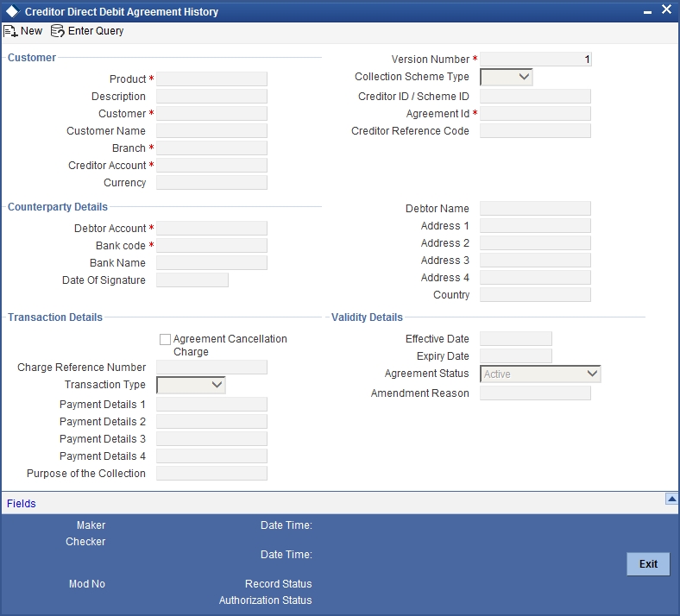Open the Agreement Status dropdown
Viewport: 680px width, 616px height.
[540, 374]
